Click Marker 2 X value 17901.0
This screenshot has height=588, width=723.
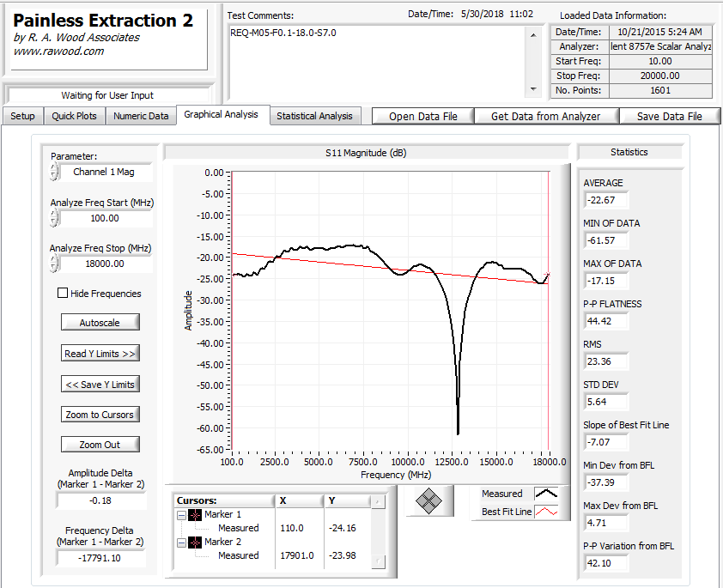coord(297,555)
